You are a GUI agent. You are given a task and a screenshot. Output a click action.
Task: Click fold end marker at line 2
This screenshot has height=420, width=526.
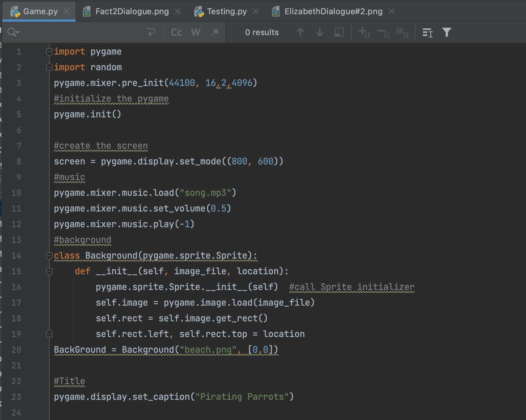click(x=49, y=67)
